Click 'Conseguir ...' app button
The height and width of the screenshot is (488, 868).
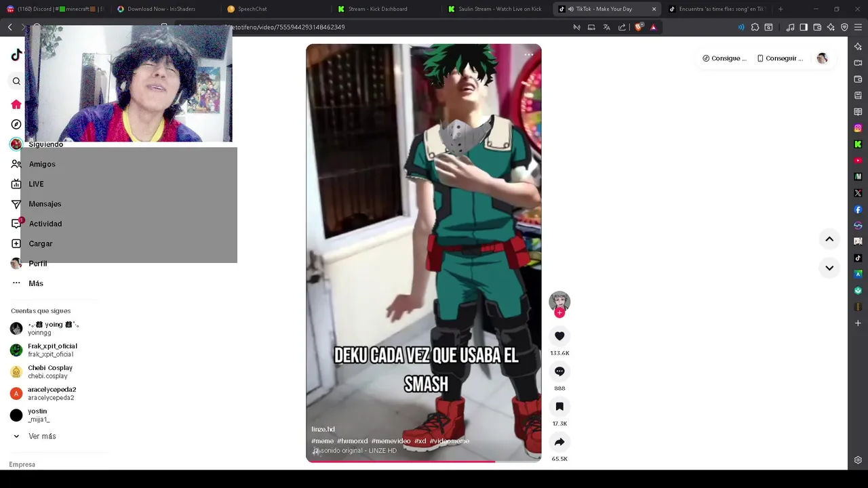coord(780,58)
